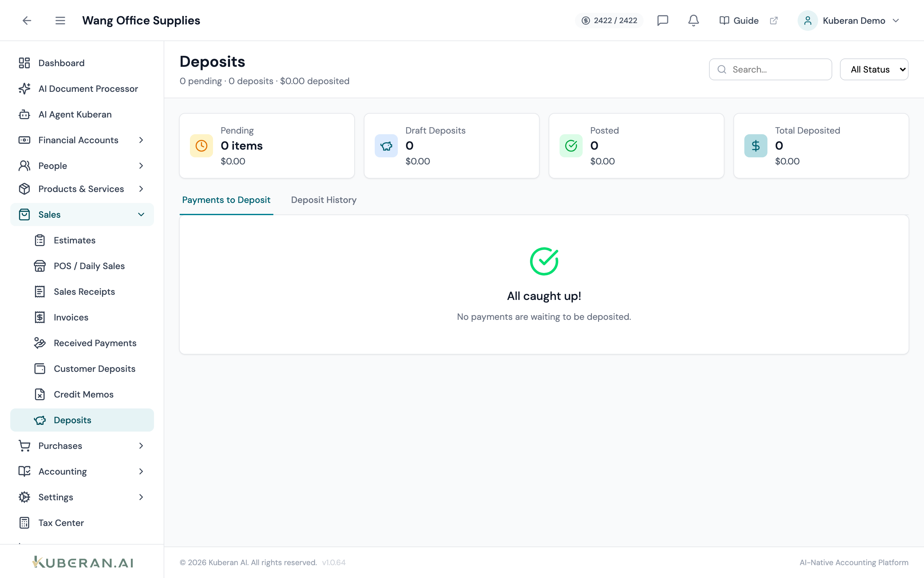The image size is (924, 578).
Task: Click the back arrow icon
Action: (27, 20)
